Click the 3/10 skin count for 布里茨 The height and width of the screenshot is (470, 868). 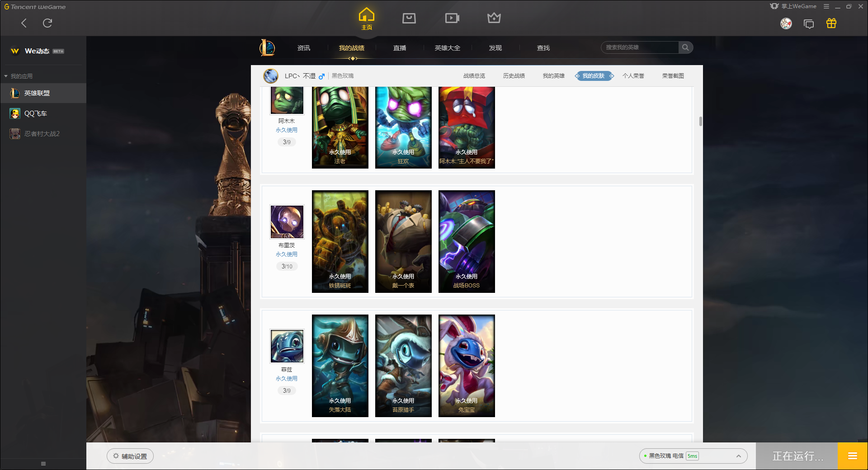coord(287,267)
